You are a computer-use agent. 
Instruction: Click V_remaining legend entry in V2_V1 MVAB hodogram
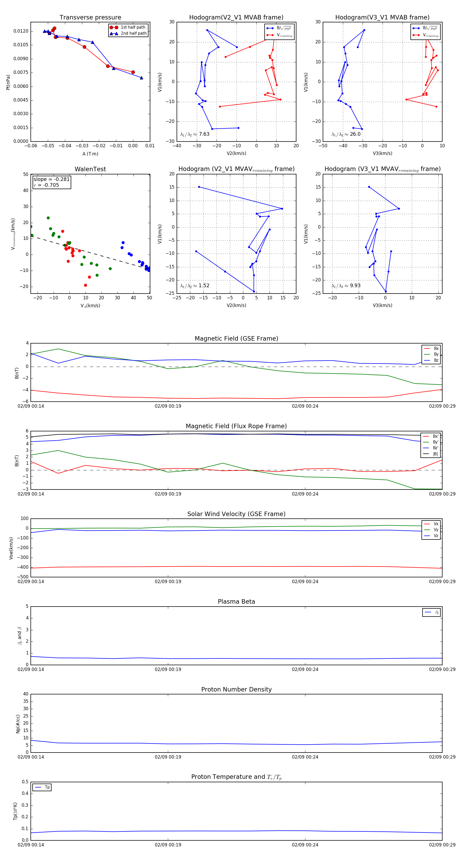tap(279, 35)
